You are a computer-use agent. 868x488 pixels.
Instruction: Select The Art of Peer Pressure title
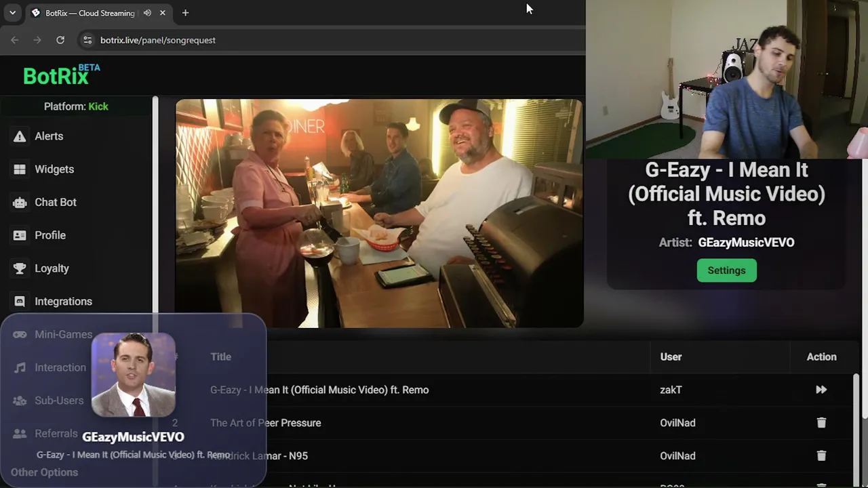click(x=266, y=423)
